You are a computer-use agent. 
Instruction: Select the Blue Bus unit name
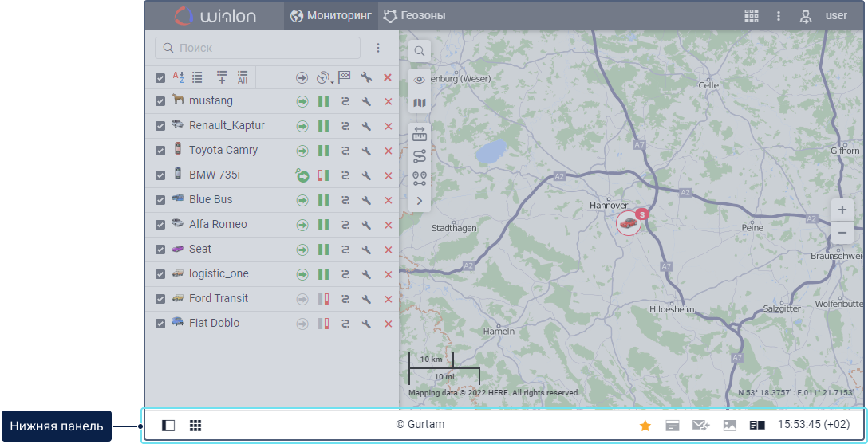[x=211, y=199]
